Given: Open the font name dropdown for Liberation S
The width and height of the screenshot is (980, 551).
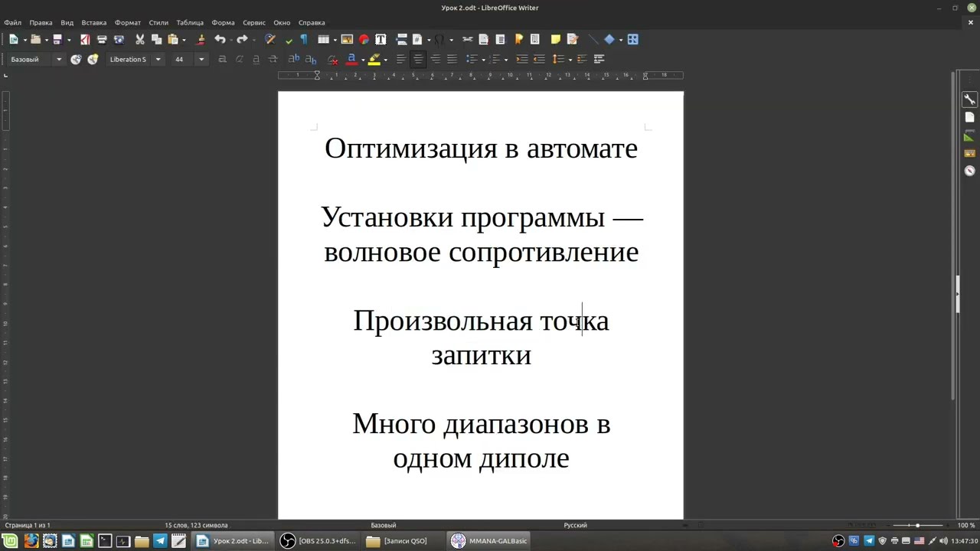Looking at the screenshot, I should 158,59.
